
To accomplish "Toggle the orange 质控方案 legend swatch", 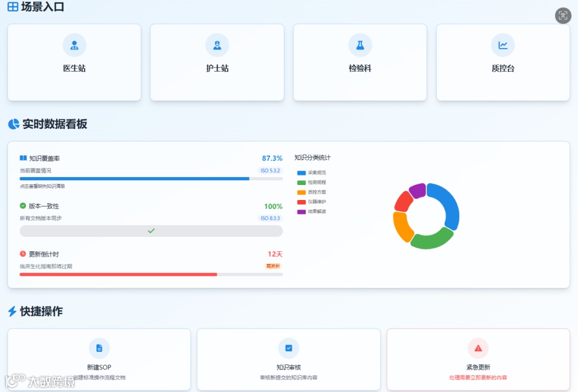I will tap(301, 193).
